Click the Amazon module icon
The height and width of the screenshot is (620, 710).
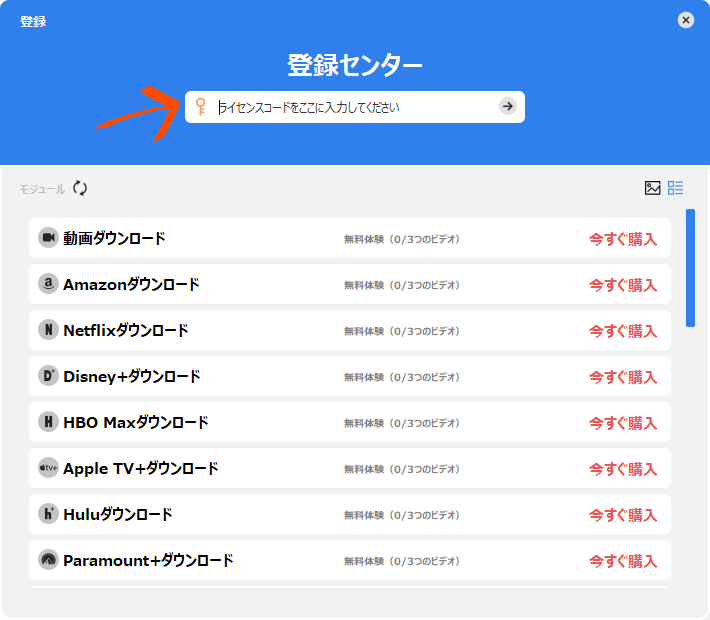coord(48,284)
